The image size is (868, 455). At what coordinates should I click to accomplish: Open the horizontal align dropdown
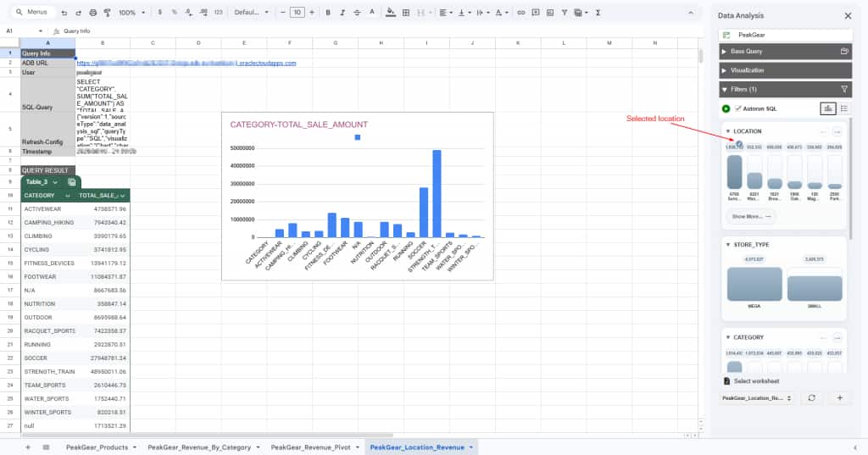pyautogui.click(x=446, y=12)
